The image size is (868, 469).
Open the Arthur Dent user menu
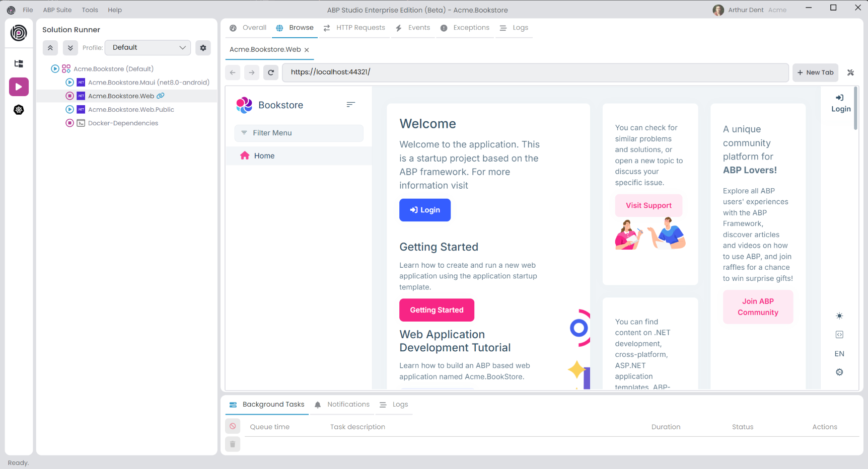coord(749,10)
